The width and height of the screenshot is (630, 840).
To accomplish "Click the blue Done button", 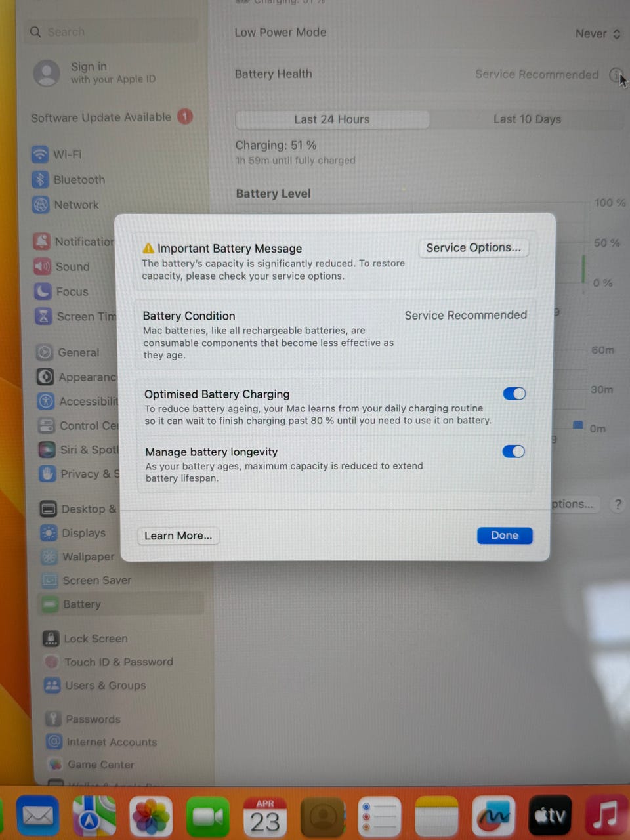I will click(505, 535).
